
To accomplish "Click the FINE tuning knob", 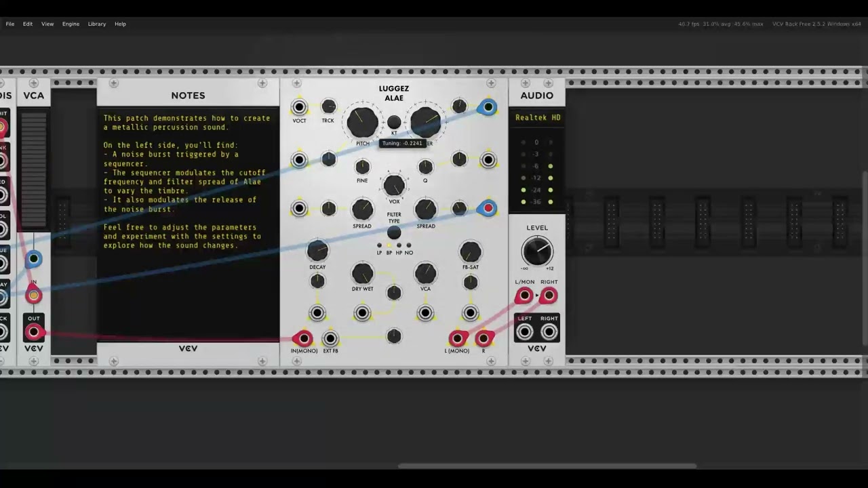I will click(x=362, y=167).
